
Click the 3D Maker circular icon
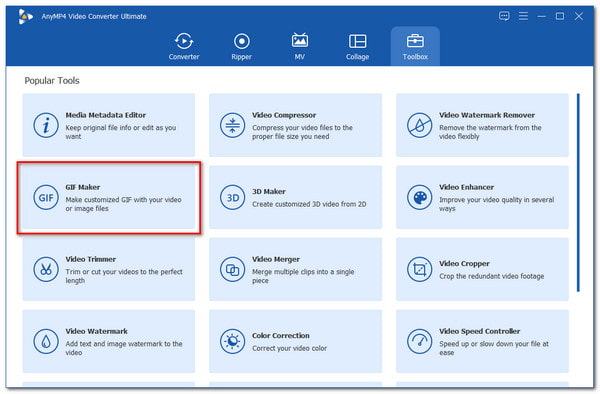(x=232, y=197)
